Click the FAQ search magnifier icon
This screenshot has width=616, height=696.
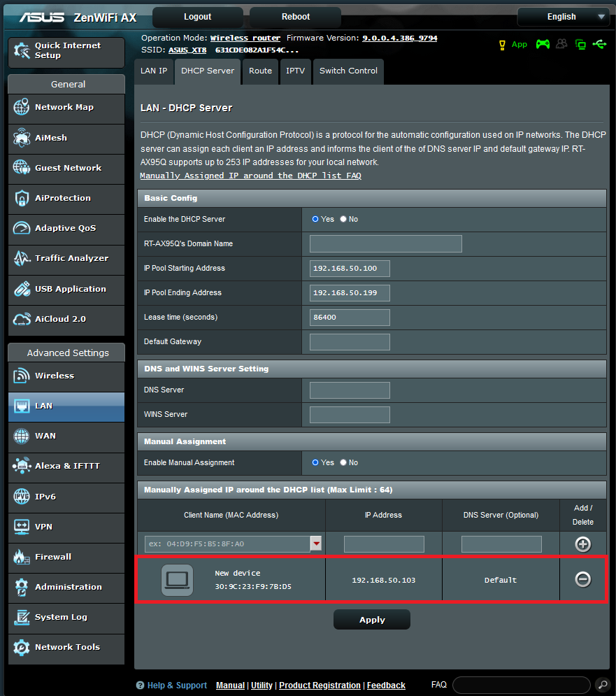[x=602, y=685]
